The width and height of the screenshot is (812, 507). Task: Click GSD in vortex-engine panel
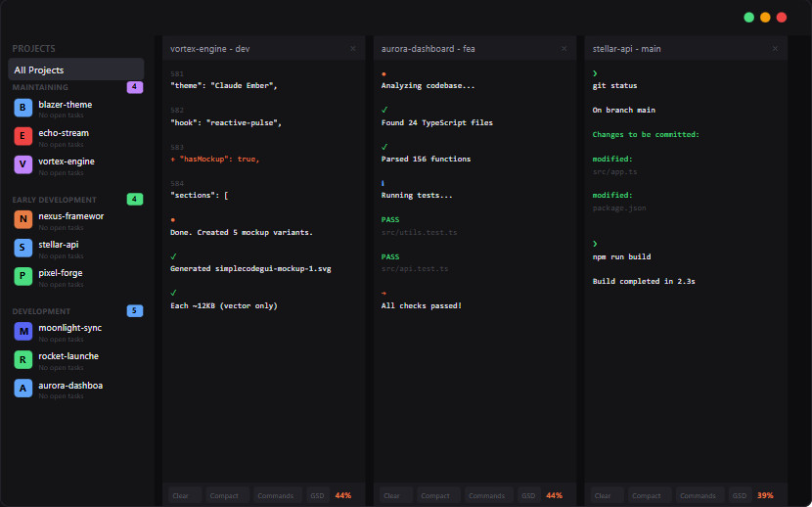click(317, 495)
